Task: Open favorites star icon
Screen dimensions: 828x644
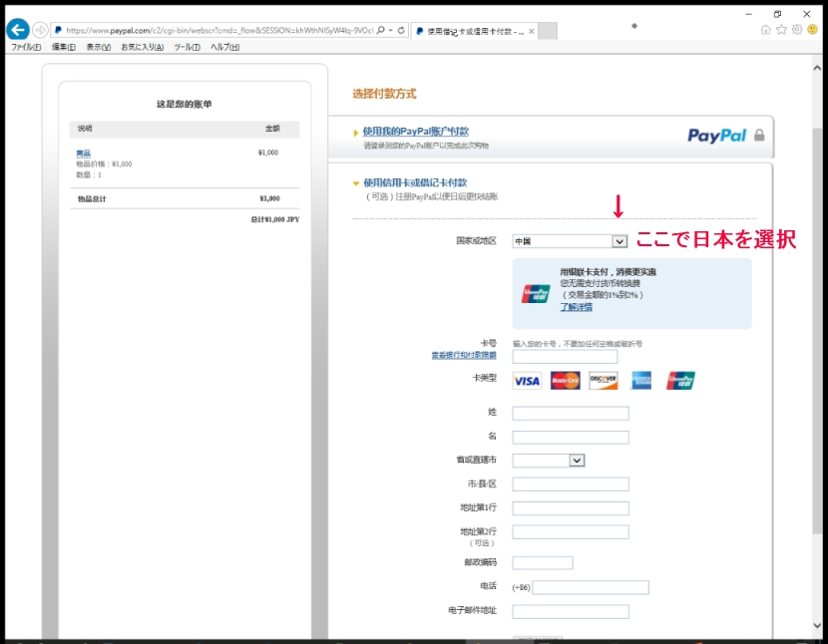Action: coord(781,30)
